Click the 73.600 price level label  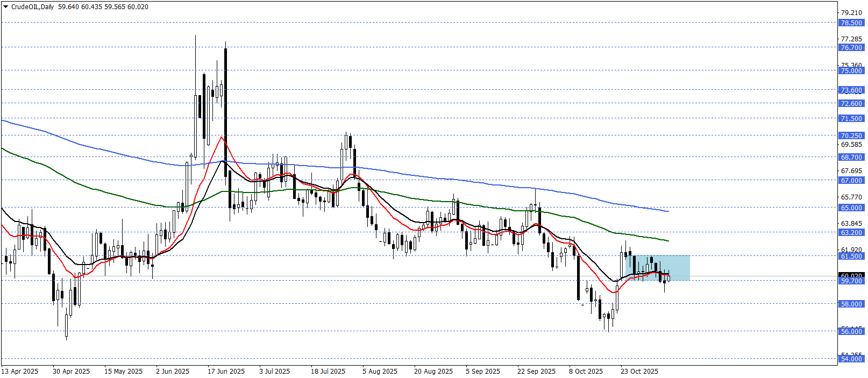click(x=851, y=90)
